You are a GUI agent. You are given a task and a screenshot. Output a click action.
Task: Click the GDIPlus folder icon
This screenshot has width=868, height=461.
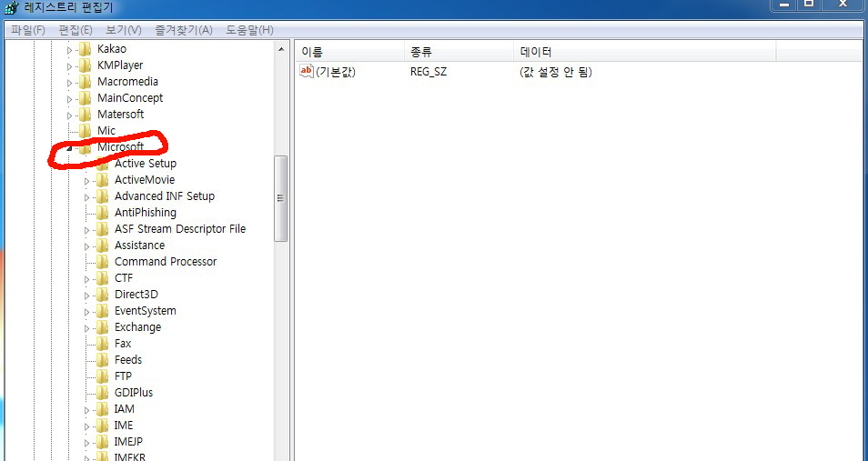point(103,393)
